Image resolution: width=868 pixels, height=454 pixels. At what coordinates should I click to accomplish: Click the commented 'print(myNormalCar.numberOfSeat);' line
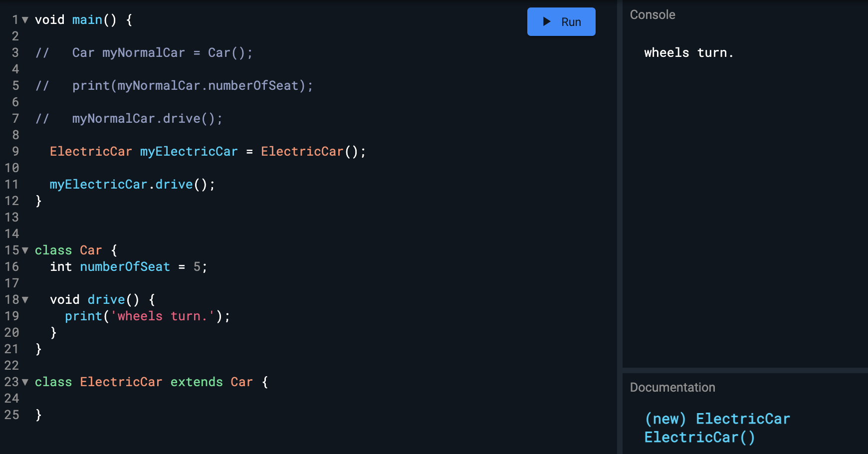pyautogui.click(x=174, y=86)
